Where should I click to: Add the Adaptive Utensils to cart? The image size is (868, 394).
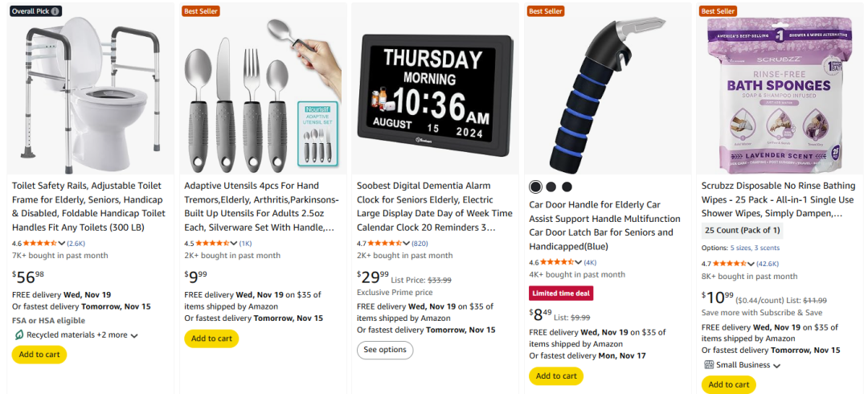(211, 339)
